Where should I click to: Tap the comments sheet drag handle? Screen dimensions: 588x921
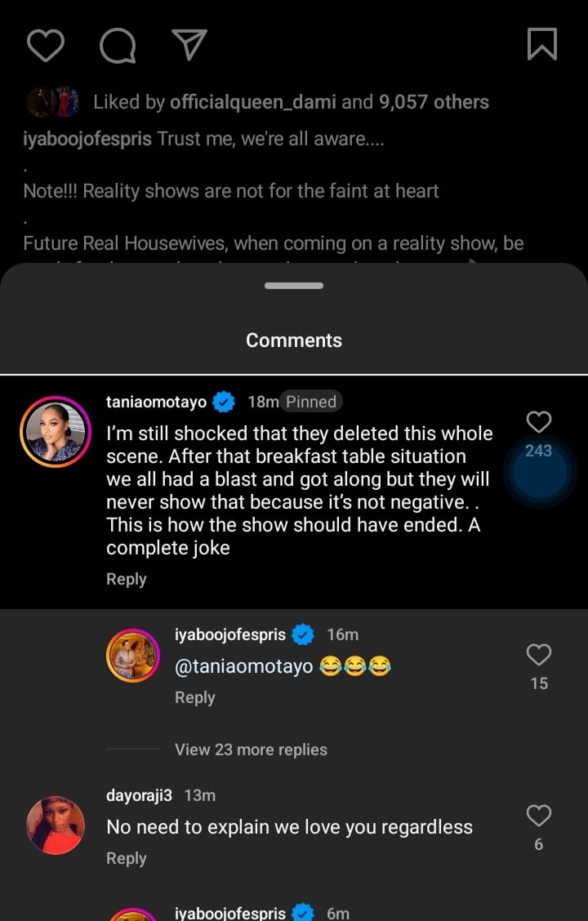pyautogui.click(x=294, y=286)
